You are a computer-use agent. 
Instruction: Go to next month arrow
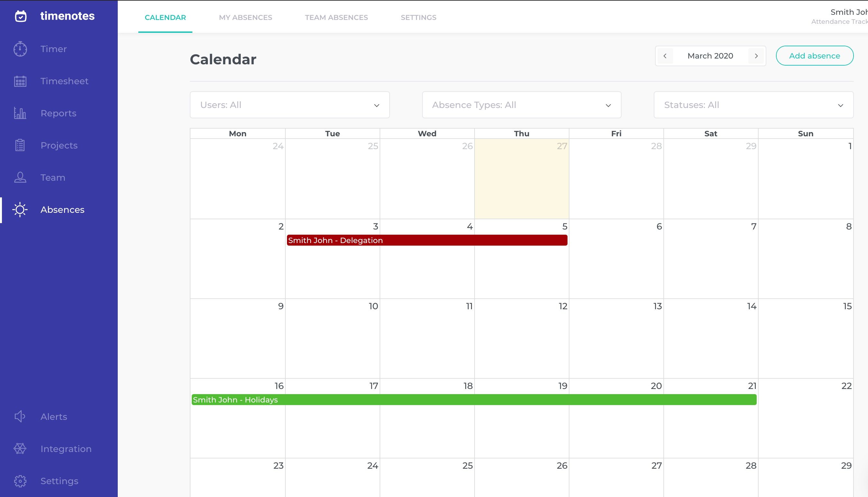(756, 56)
